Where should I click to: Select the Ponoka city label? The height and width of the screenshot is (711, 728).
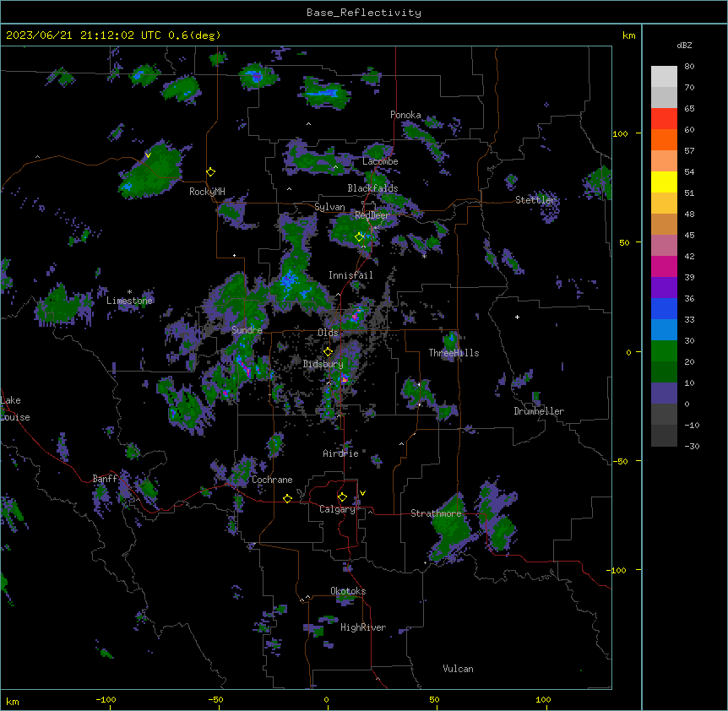pos(405,115)
